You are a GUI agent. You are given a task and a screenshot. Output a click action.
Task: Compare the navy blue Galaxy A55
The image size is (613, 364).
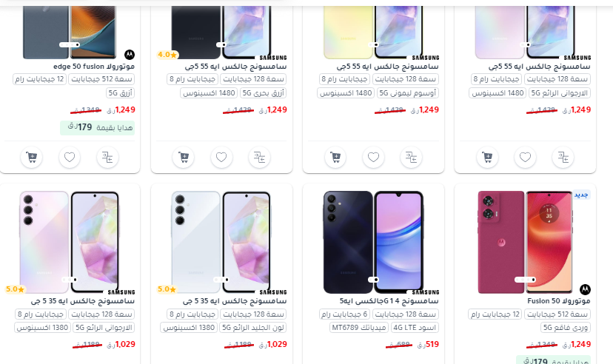[259, 158]
